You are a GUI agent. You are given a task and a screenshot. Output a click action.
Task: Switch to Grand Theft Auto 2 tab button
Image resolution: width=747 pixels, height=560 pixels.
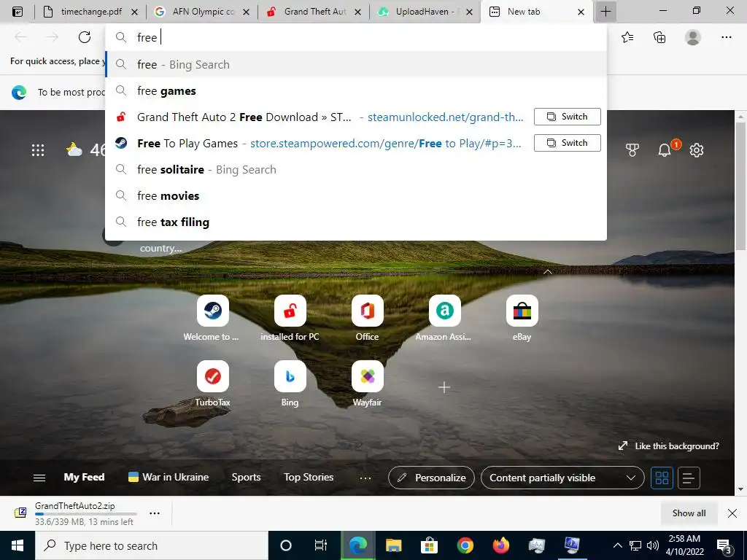click(x=567, y=117)
